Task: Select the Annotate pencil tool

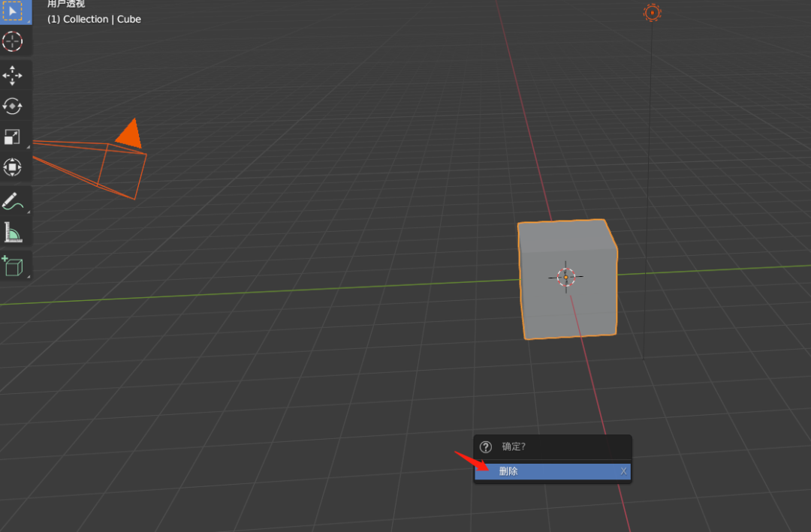Action: click(13, 202)
